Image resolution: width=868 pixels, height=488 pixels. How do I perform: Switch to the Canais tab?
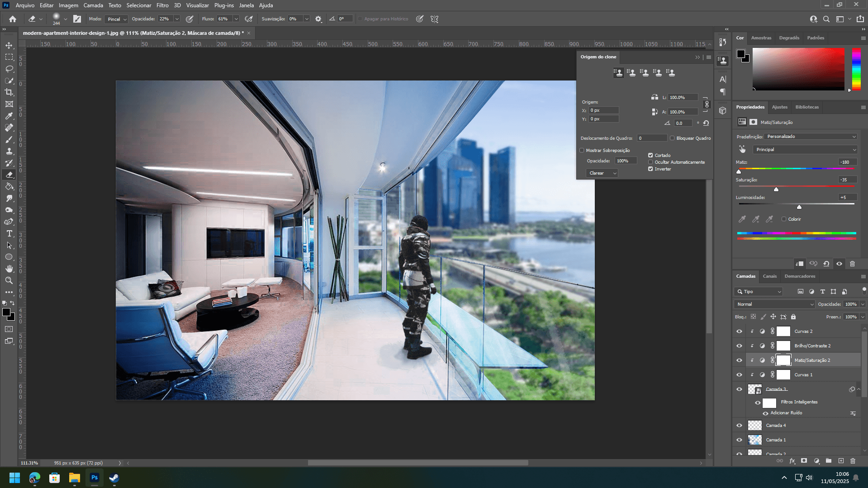[769, 276]
